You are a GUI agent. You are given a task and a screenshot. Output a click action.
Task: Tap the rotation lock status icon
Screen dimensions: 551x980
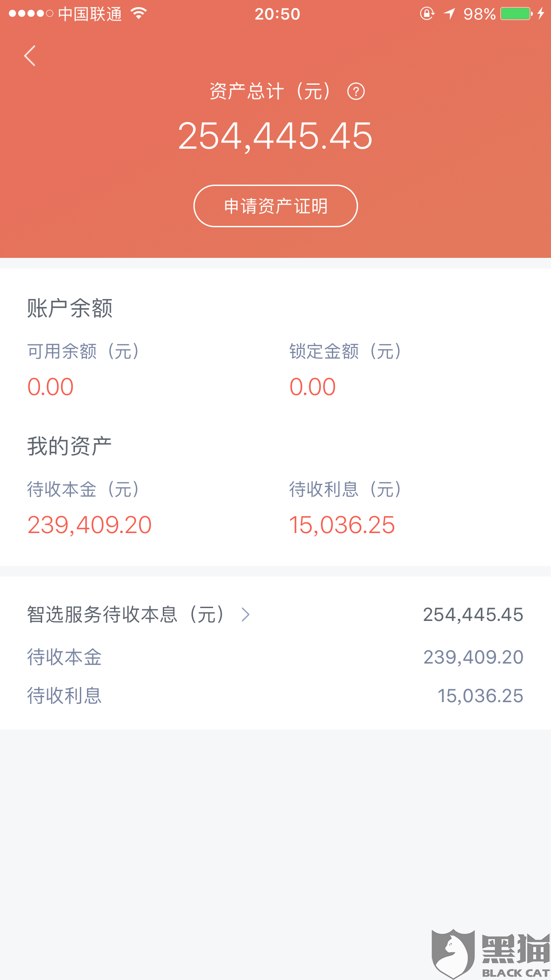[427, 13]
